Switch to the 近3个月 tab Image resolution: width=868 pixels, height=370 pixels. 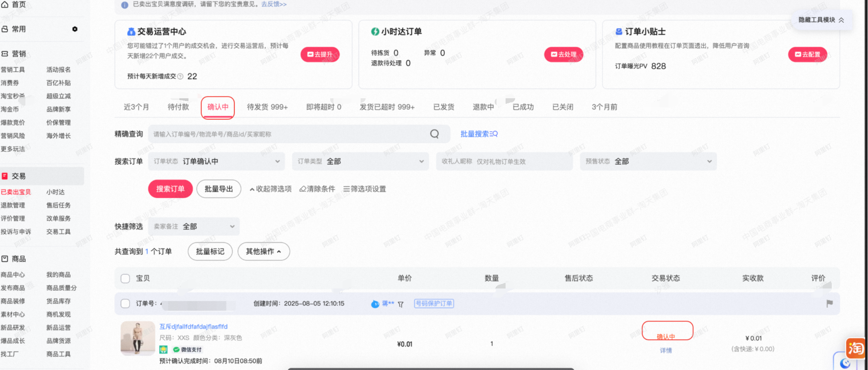(x=136, y=107)
